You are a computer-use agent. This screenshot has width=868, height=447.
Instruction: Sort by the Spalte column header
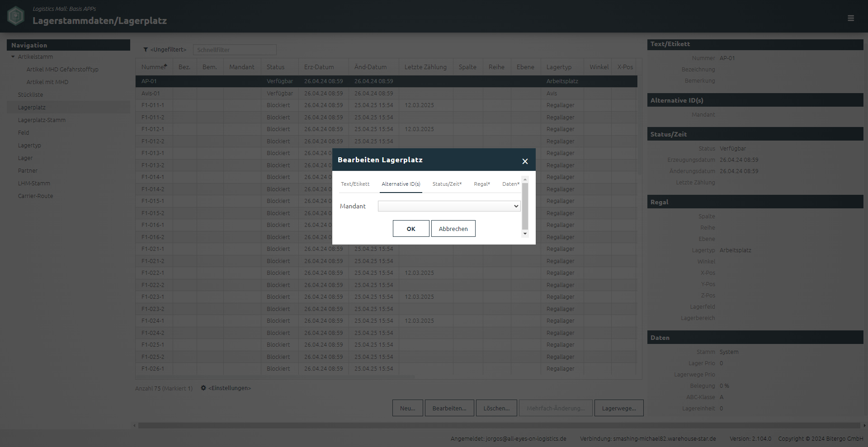(467, 67)
